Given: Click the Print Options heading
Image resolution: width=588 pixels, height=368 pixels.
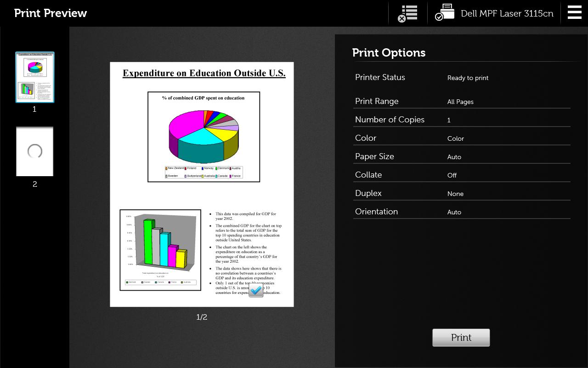Looking at the screenshot, I should 389,52.
